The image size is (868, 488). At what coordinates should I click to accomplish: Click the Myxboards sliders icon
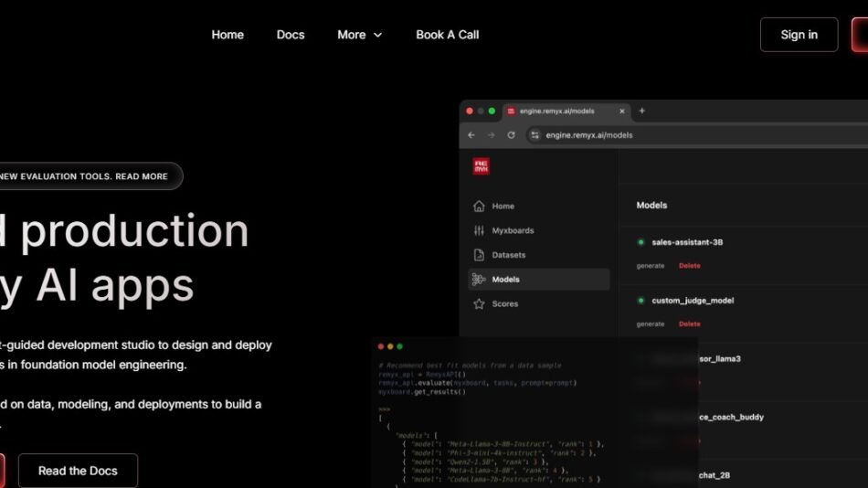click(x=479, y=231)
